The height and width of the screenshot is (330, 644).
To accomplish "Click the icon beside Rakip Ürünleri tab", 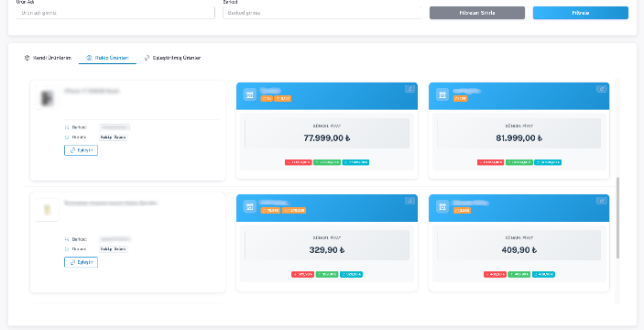I will [89, 58].
